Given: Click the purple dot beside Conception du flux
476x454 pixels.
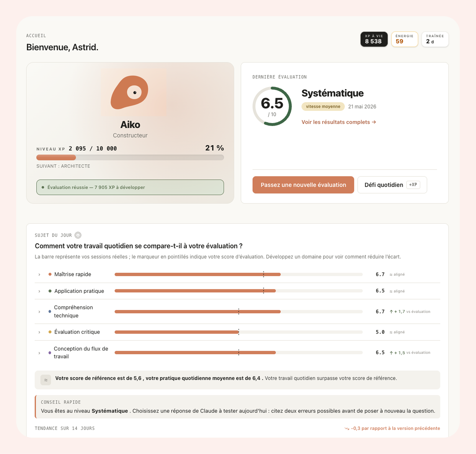Looking at the screenshot, I should 50,352.
